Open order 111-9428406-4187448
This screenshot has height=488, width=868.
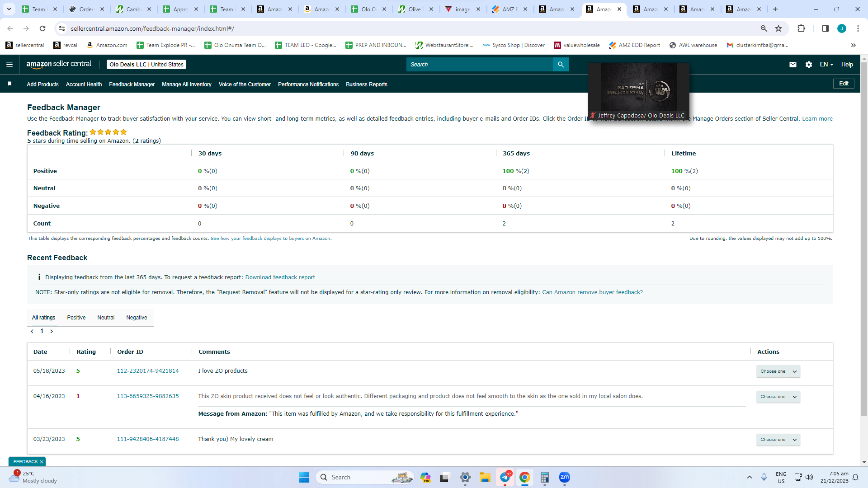[x=148, y=439]
